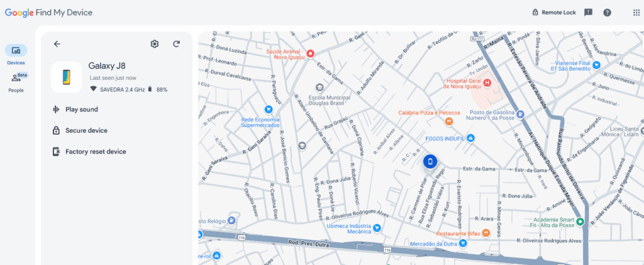
Task: Select Hospital Geral de Nova Iguaçu marker
Action: click(487, 83)
